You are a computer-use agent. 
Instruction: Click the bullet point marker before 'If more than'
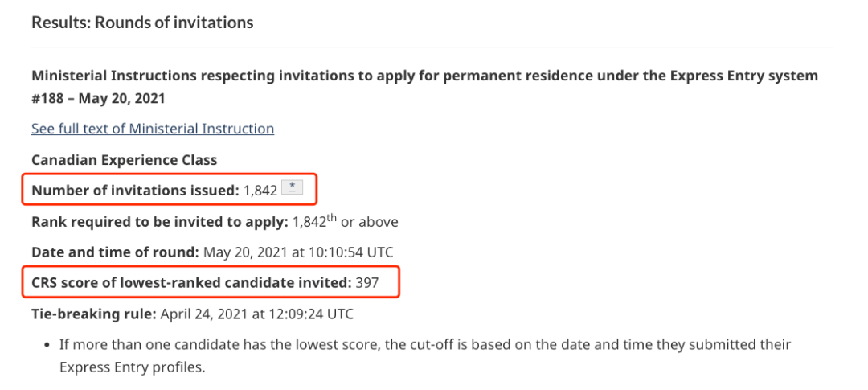tap(47, 345)
